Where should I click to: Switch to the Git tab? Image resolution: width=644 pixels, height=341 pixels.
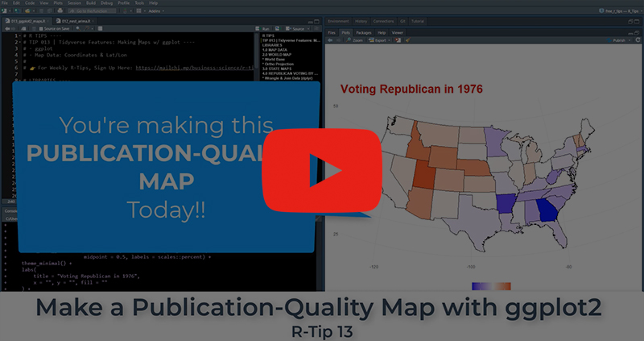402,22
